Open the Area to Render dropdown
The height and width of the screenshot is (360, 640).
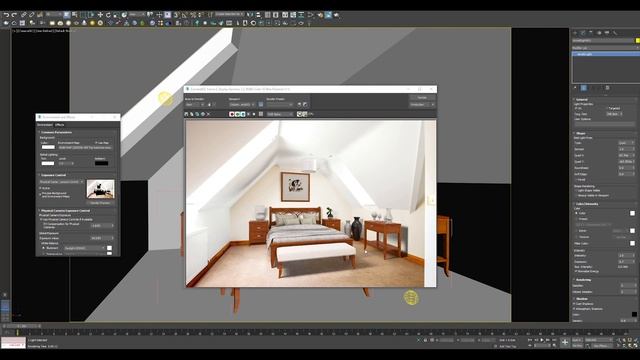[195, 104]
